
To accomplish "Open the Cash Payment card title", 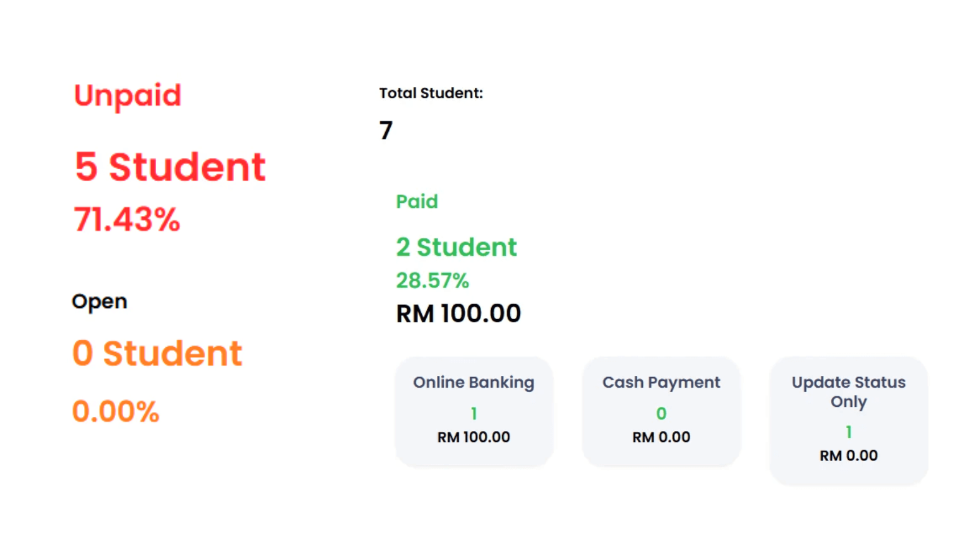I will [x=661, y=382].
